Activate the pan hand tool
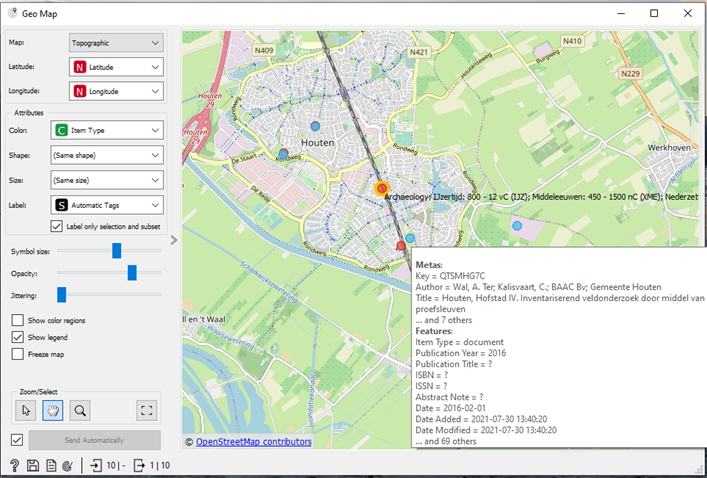This screenshot has height=478, width=707. point(54,409)
